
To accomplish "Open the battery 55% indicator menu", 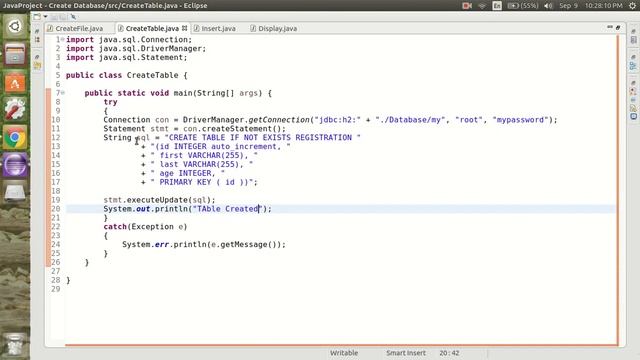I will click(x=523, y=5).
